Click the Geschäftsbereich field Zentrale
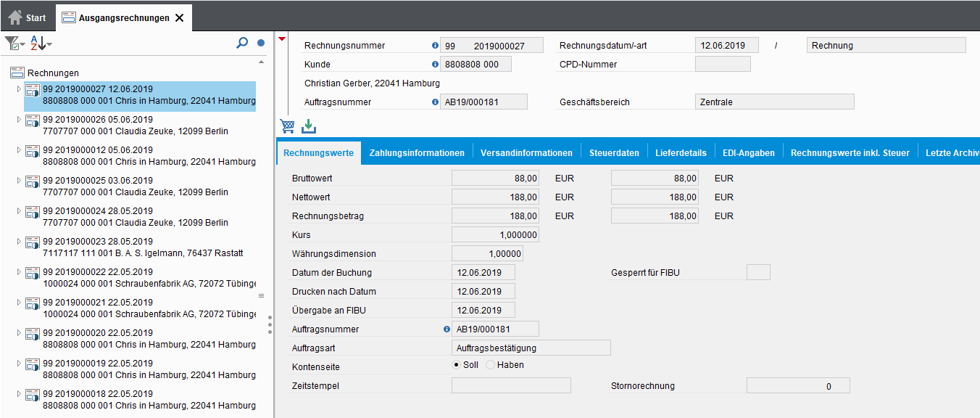The height and width of the screenshot is (418, 980). coord(774,102)
